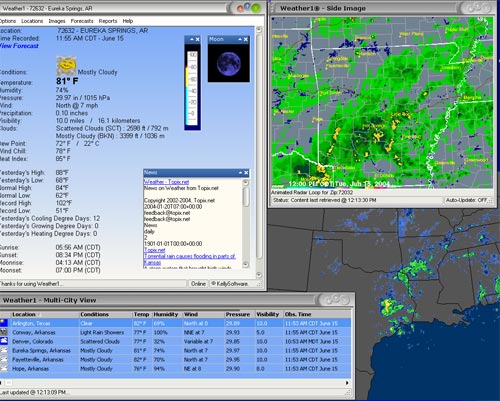
Task: Click the Denver, Colorado row weather icon
Action: (x=4, y=341)
